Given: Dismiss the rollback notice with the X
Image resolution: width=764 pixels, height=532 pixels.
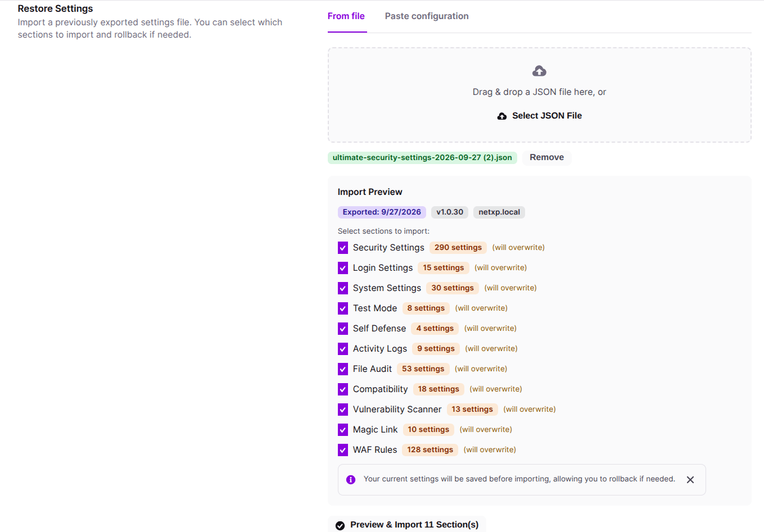Looking at the screenshot, I should (690, 480).
